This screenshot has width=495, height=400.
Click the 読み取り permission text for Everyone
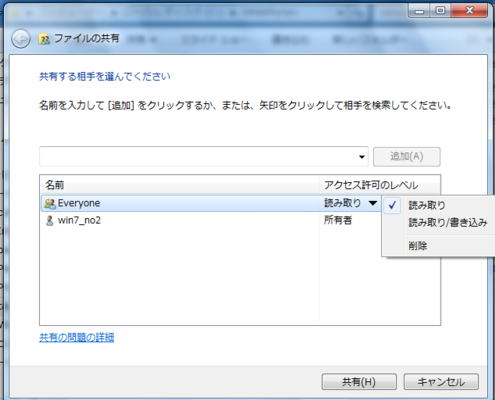click(x=342, y=203)
